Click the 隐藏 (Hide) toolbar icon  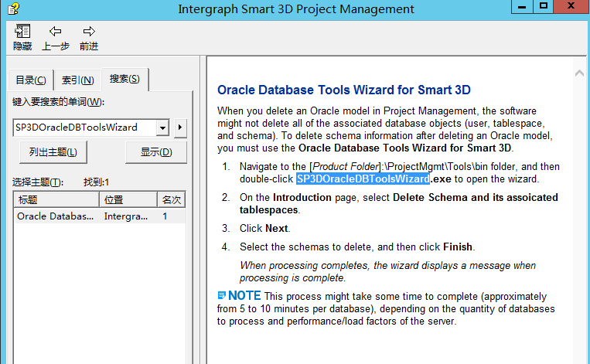22,37
